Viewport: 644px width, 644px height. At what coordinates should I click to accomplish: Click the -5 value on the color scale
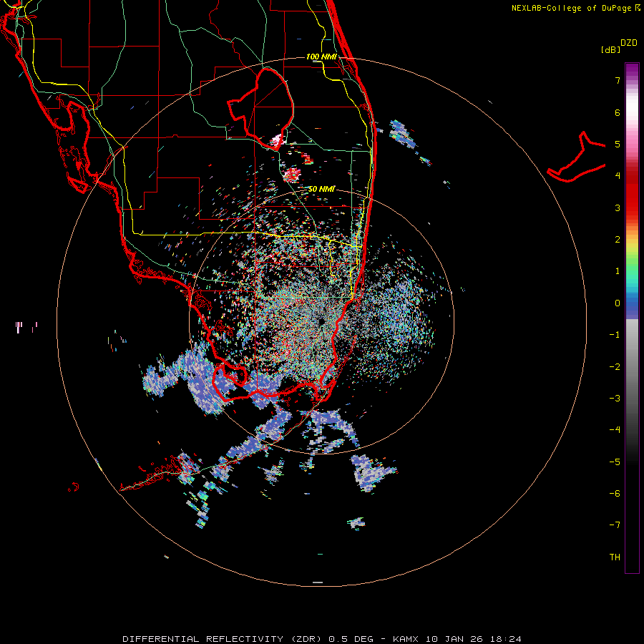click(x=615, y=462)
